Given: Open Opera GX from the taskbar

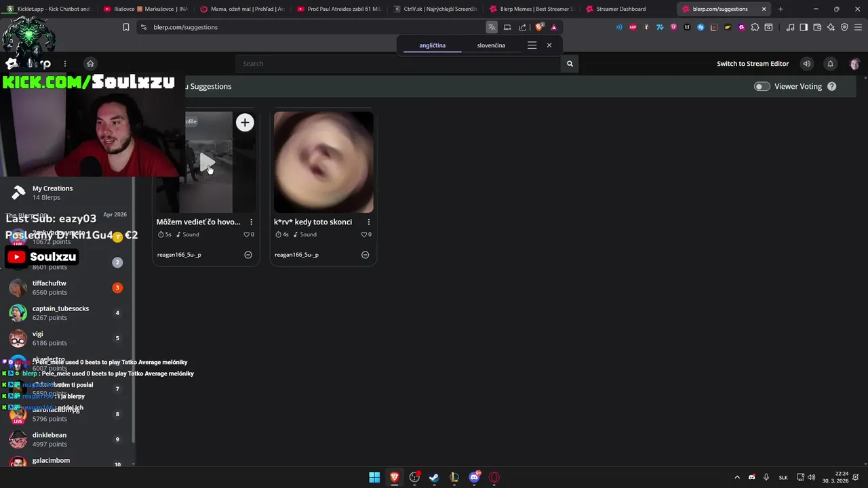Looking at the screenshot, I should pyautogui.click(x=494, y=477).
